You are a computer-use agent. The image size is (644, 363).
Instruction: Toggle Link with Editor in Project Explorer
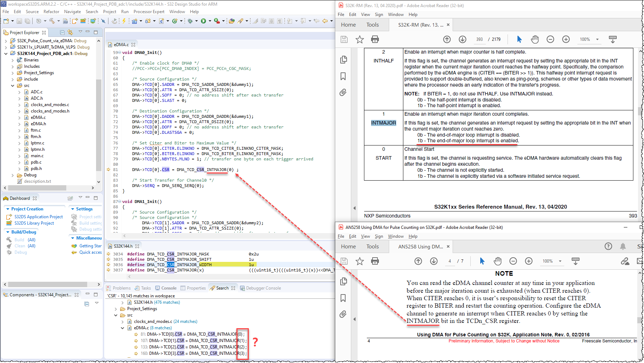70,32
